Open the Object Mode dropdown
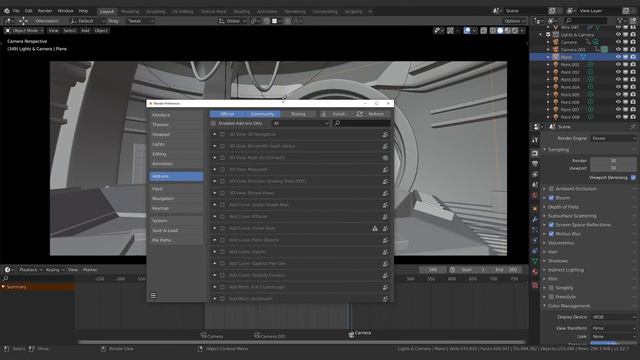The image size is (640, 360). click(x=24, y=31)
